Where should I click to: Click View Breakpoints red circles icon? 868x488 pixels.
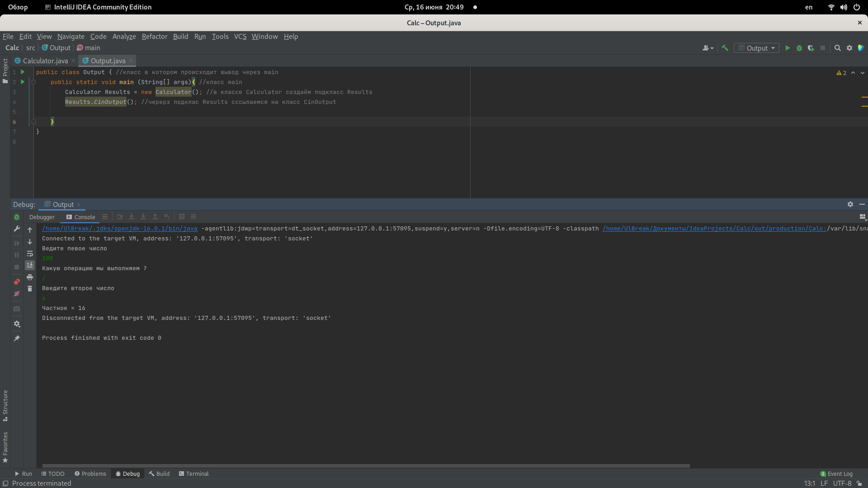click(x=17, y=282)
